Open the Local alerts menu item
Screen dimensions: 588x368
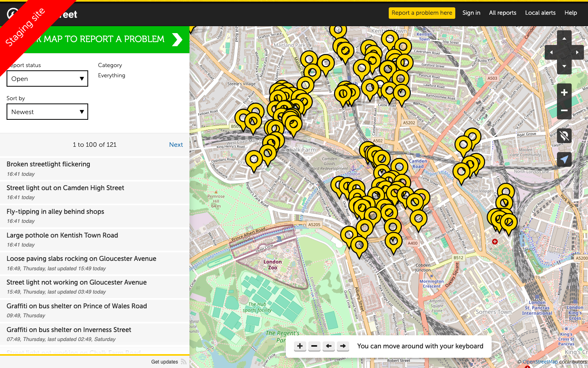(x=540, y=13)
